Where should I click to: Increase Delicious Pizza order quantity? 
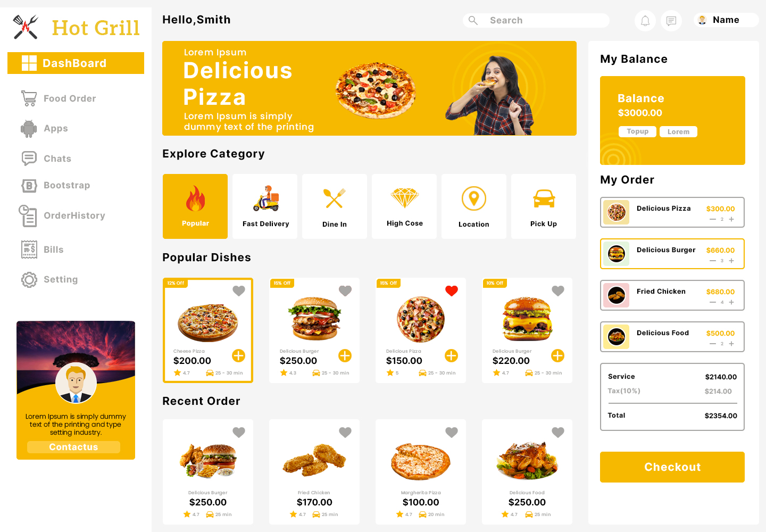point(731,219)
